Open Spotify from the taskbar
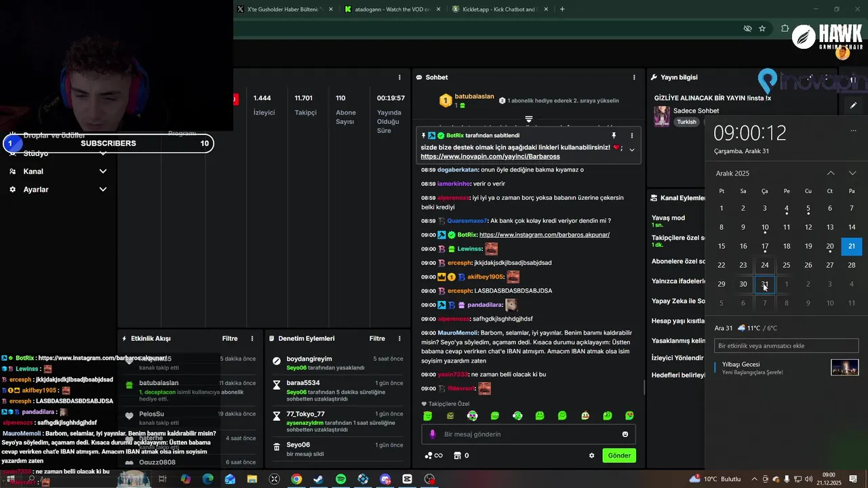Screen dimensions: 868x488 [340, 479]
